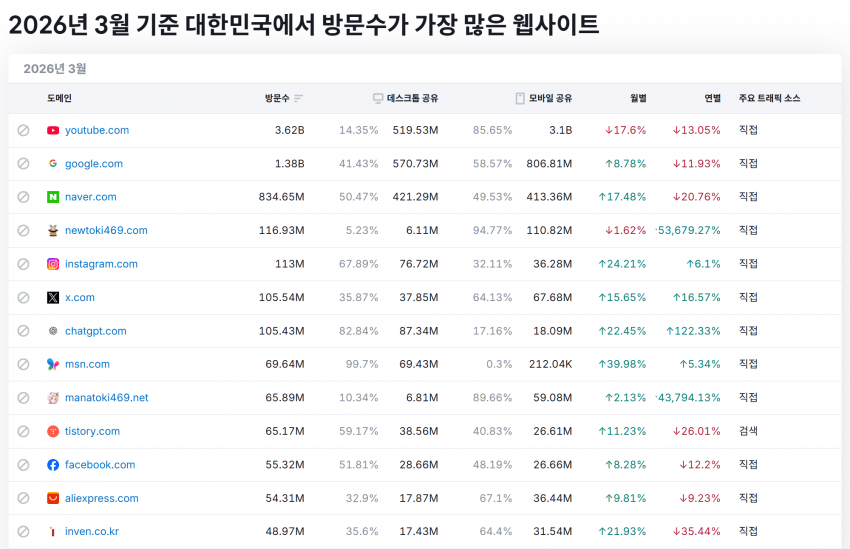Click the 월별 column header

point(638,98)
